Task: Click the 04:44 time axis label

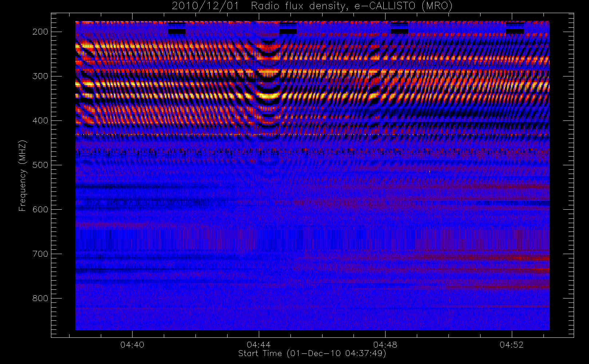Action: [259, 344]
